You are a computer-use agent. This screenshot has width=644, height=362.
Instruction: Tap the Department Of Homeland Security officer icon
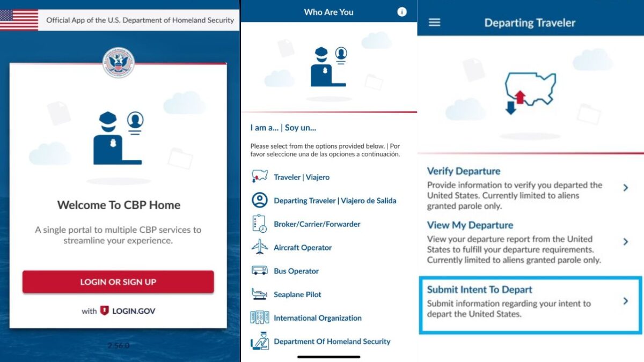pyautogui.click(x=260, y=341)
